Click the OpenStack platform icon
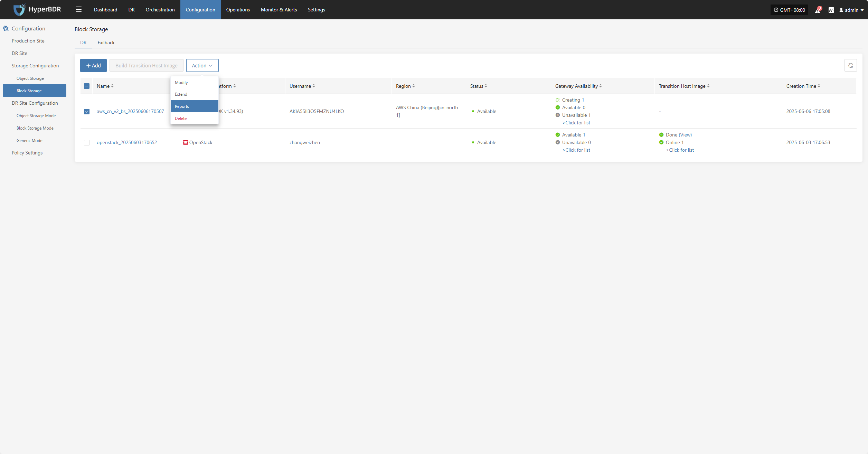Image resolution: width=868 pixels, height=454 pixels. (186, 142)
